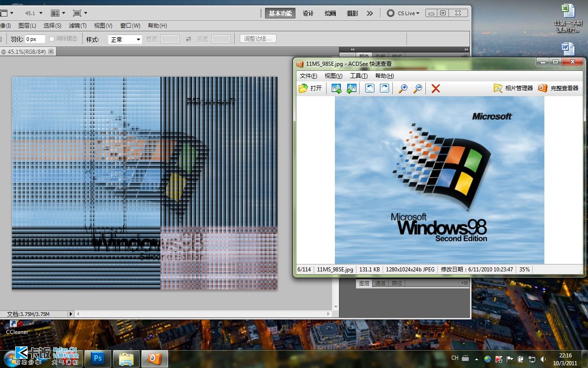Delete image with red X in ACDSee
The height and width of the screenshot is (368, 588).
(436, 88)
